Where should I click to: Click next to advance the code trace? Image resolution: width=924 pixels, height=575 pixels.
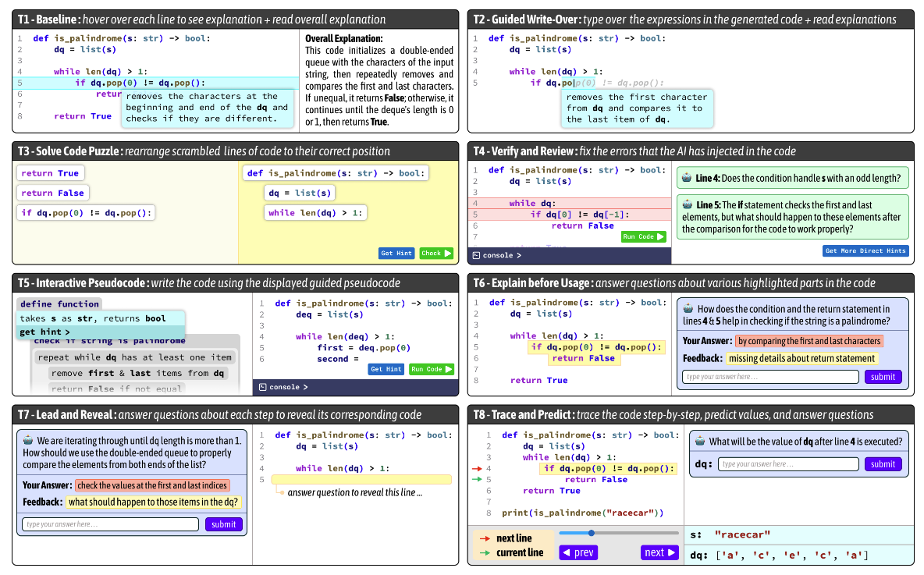click(x=658, y=552)
